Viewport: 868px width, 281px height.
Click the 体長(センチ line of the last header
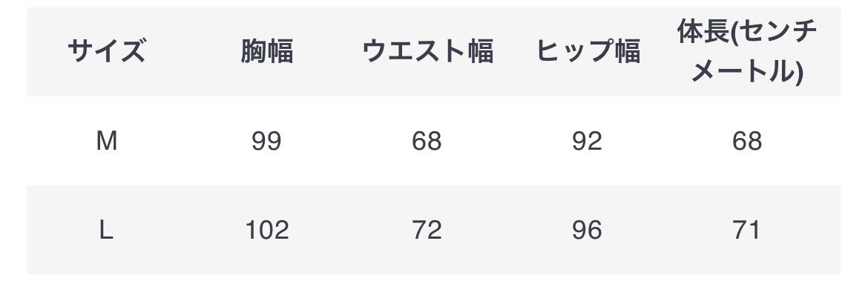click(747, 32)
